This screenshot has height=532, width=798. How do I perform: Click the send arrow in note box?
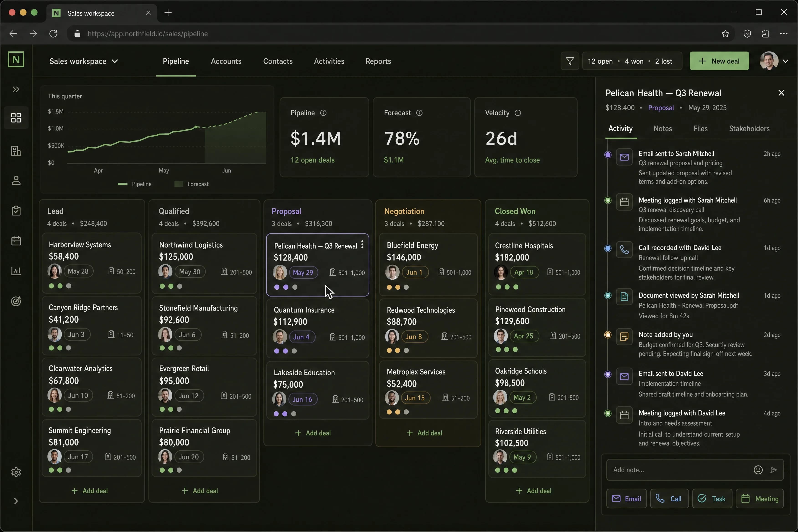pyautogui.click(x=774, y=470)
